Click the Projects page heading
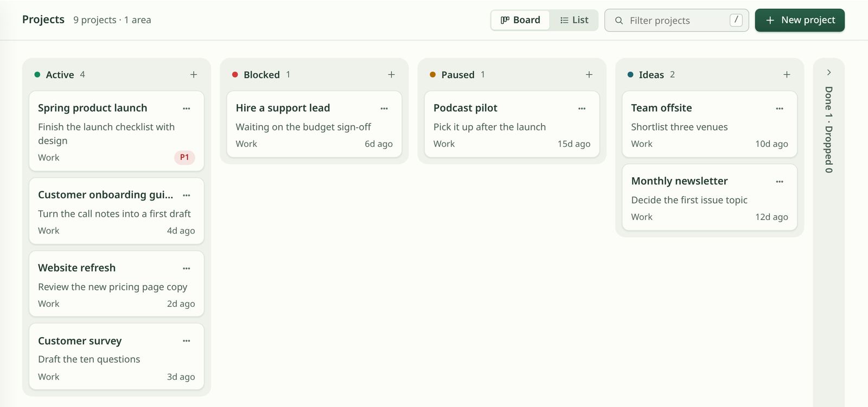Screen dimensions: 868x407 (x=43, y=20)
